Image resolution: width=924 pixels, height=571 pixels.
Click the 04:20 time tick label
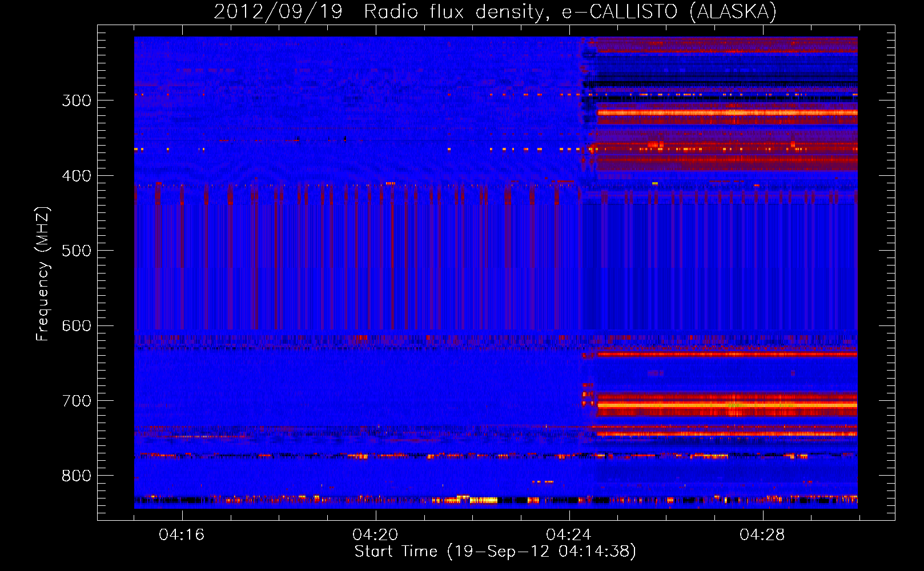[x=375, y=535]
